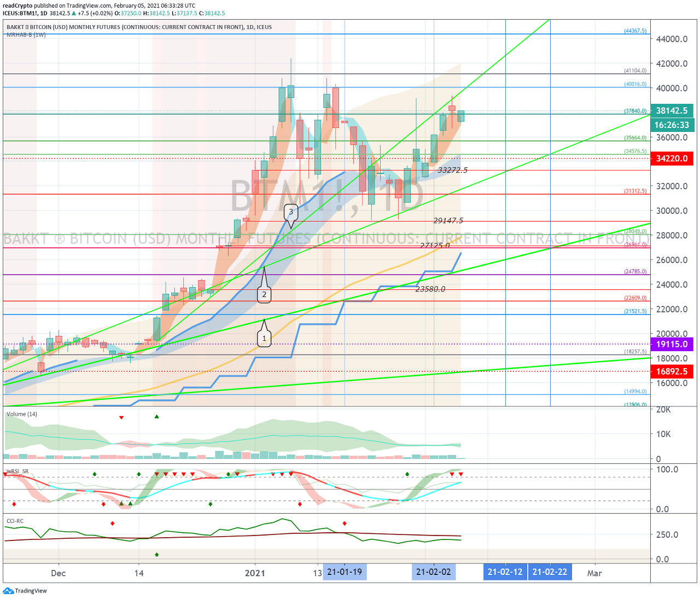
Task: Click the readCrypto author name in header
Action: tap(17, 5)
